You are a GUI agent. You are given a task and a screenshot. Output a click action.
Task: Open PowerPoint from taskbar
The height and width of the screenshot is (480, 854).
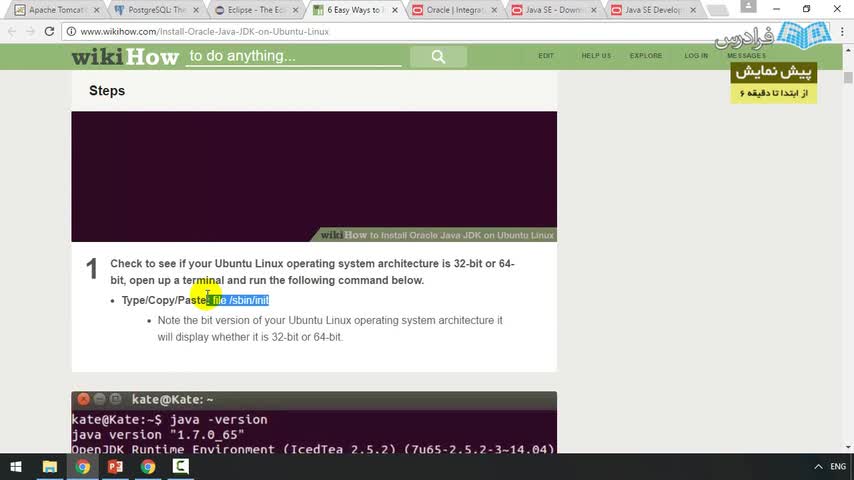click(115, 467)
